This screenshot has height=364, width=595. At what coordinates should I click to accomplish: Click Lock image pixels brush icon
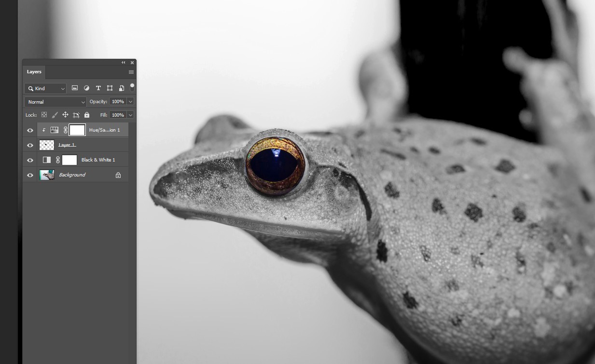[x=55, y=115]
